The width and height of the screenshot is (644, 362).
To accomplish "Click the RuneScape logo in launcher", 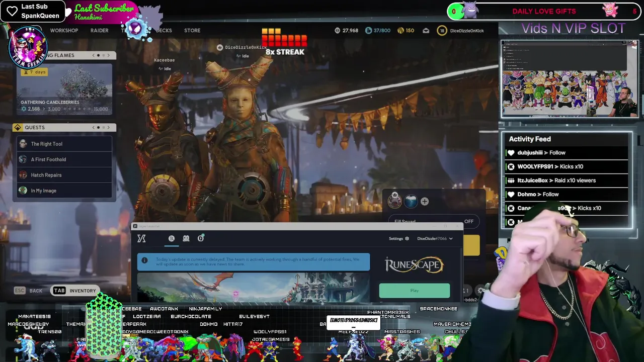I will click(414, 265).
